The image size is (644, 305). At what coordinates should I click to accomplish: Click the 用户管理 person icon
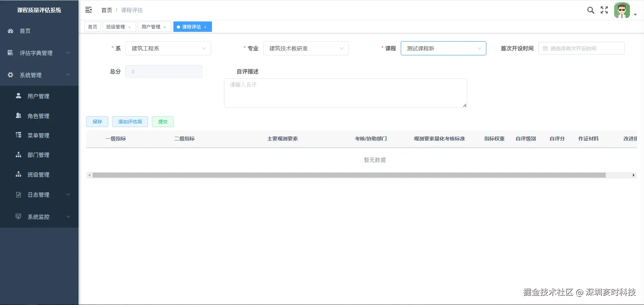pyautogui.click(x=18, y=96)
